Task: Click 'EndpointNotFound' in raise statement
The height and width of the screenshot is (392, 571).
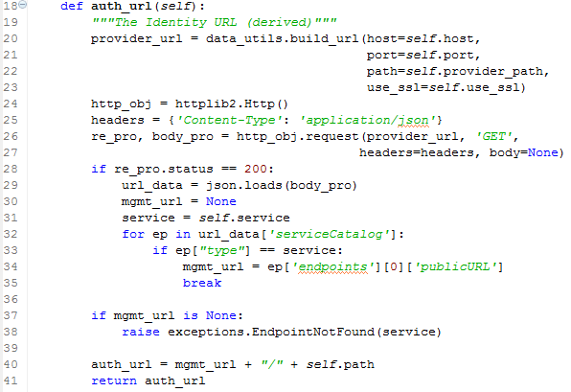Action: coord(313,332)
